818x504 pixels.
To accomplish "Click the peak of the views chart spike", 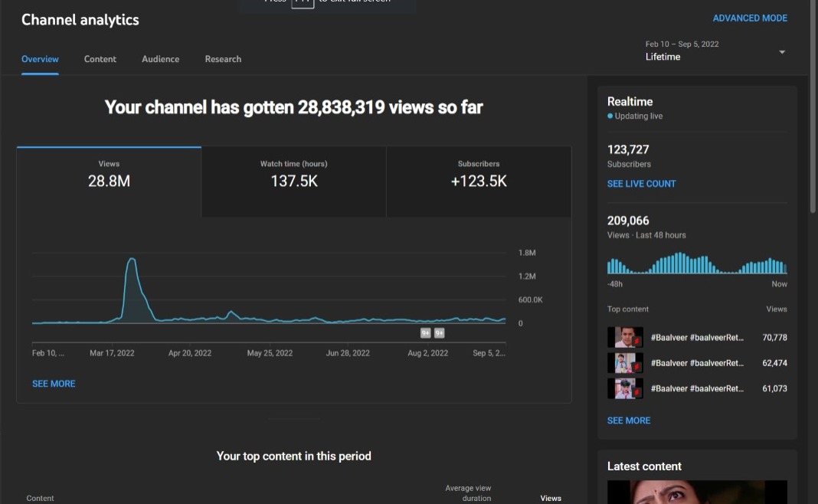I will (132, 259).
